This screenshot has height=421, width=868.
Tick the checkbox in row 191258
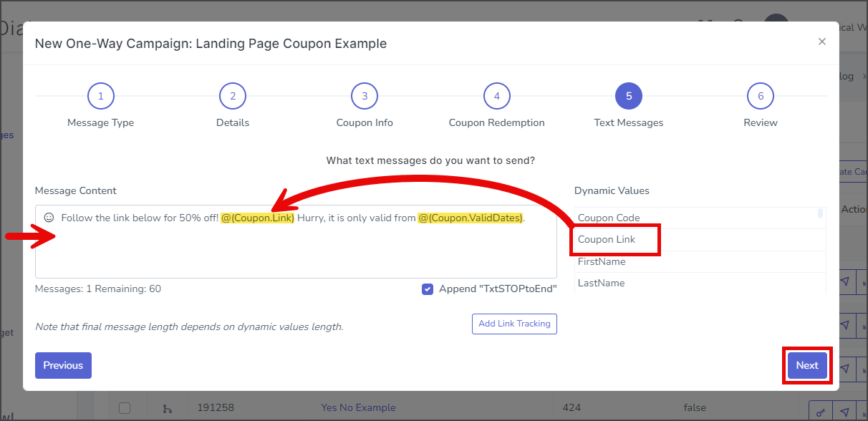(x=124, y=407)
